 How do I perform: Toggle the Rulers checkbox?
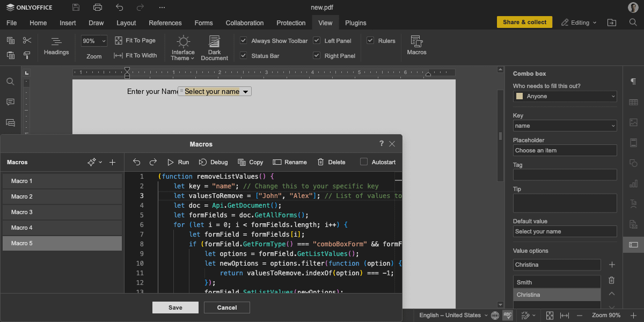370,40
